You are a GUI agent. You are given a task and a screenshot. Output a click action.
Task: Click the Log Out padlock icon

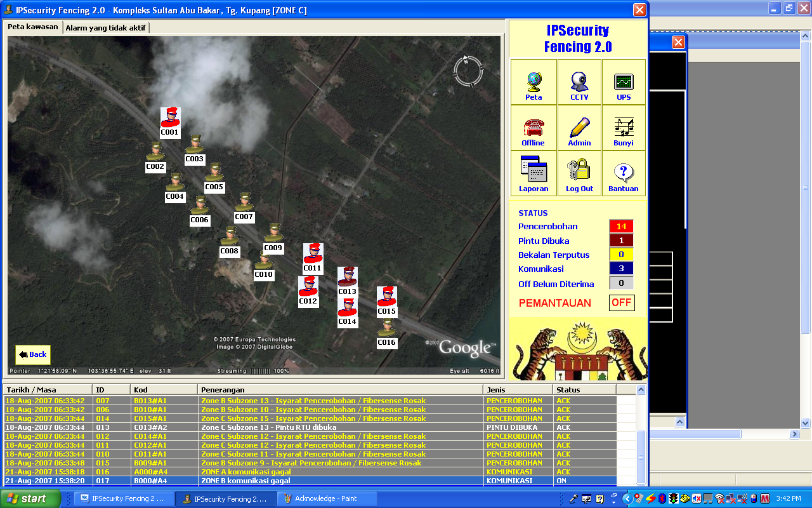(x=579, y=174)
